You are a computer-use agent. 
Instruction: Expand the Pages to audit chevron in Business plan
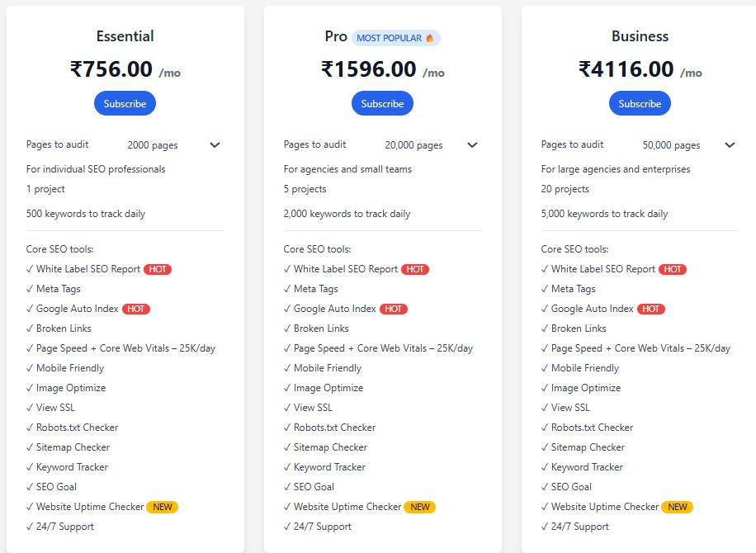729,145
